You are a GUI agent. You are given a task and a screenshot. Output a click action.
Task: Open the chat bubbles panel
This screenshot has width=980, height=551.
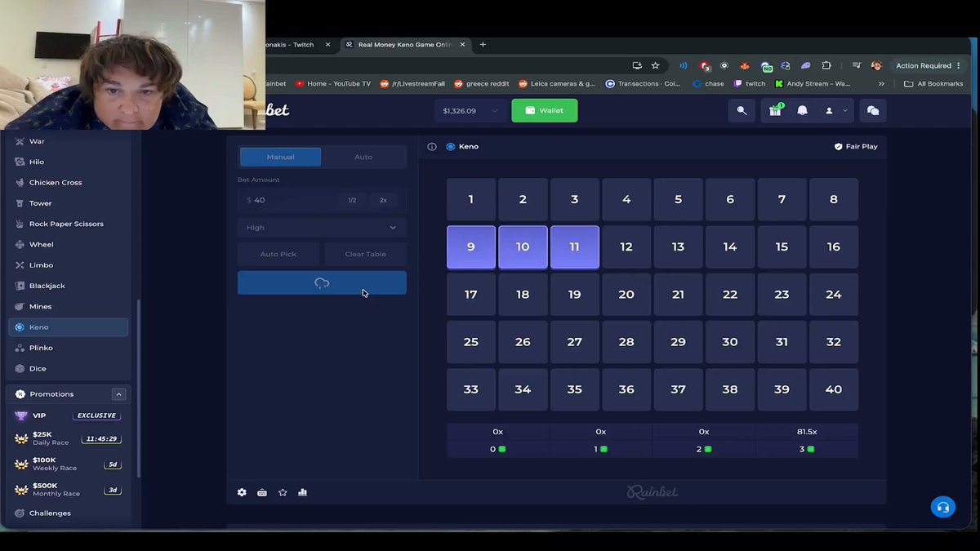(x=872, y=110)
